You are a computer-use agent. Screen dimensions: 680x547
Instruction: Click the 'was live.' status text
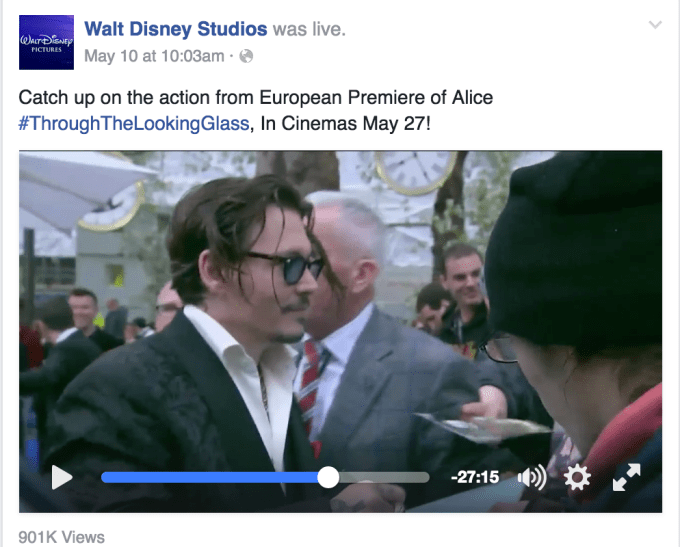click(x=309, y=29)
